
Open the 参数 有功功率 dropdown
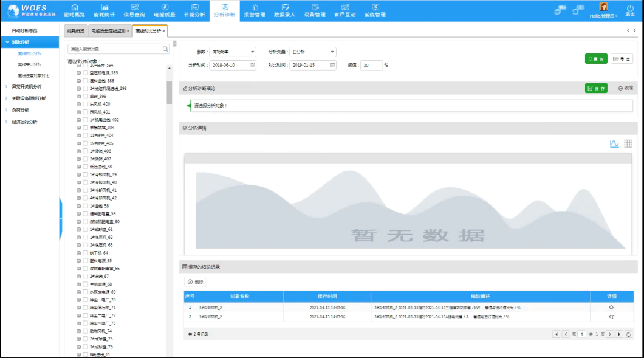click(233, 52)
